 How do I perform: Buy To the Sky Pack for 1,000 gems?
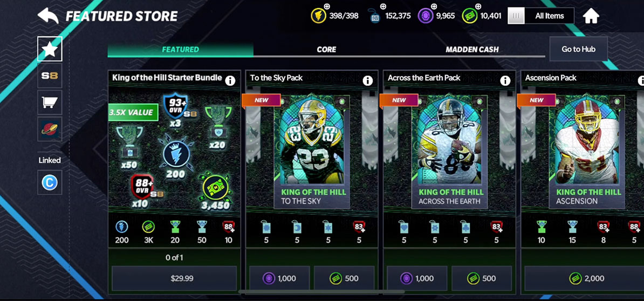click(x=280, y=278)
